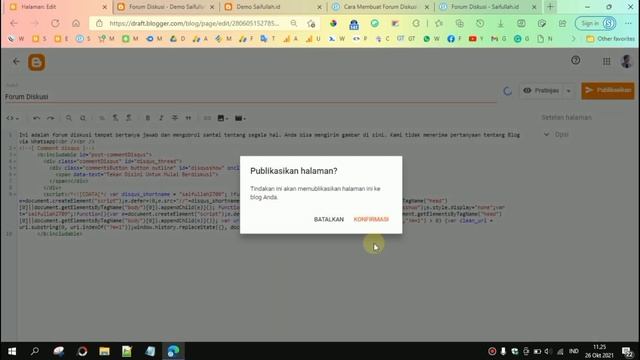Click the Sign in profile button
This screenshot has width=640, height=360.
[x=596, y=24]
